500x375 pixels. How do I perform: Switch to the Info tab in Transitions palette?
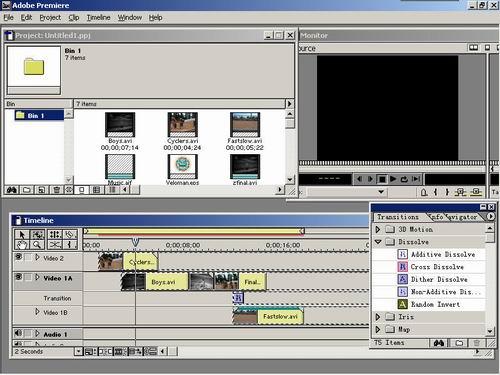coord(437,217)
